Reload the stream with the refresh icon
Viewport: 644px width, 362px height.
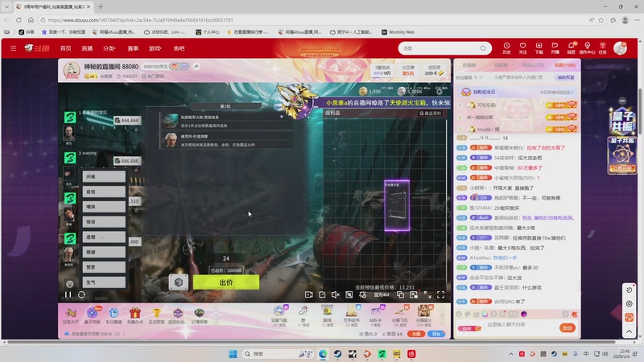click(81, 294)
